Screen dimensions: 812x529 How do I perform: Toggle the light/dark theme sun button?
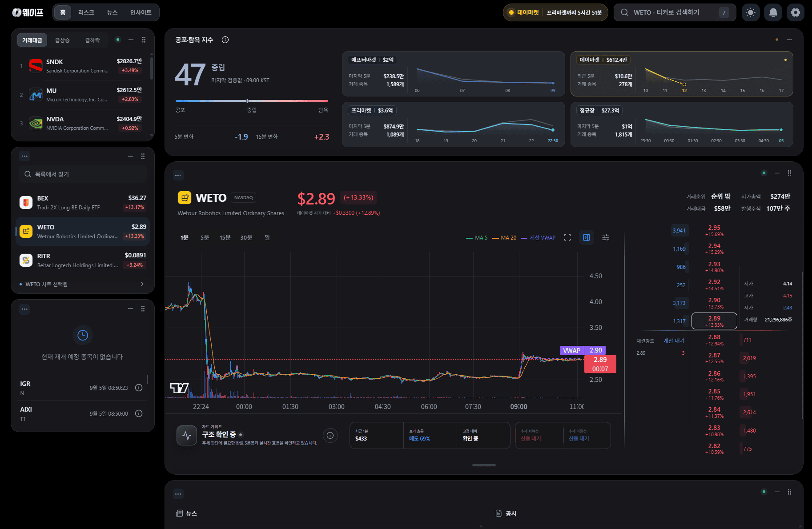click(751, 12)
